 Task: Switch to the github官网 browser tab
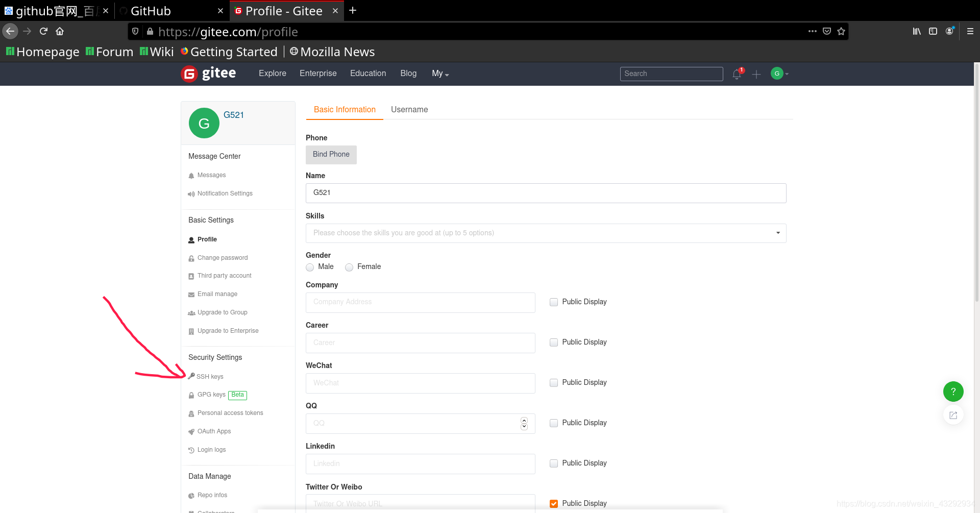point(56,11)
